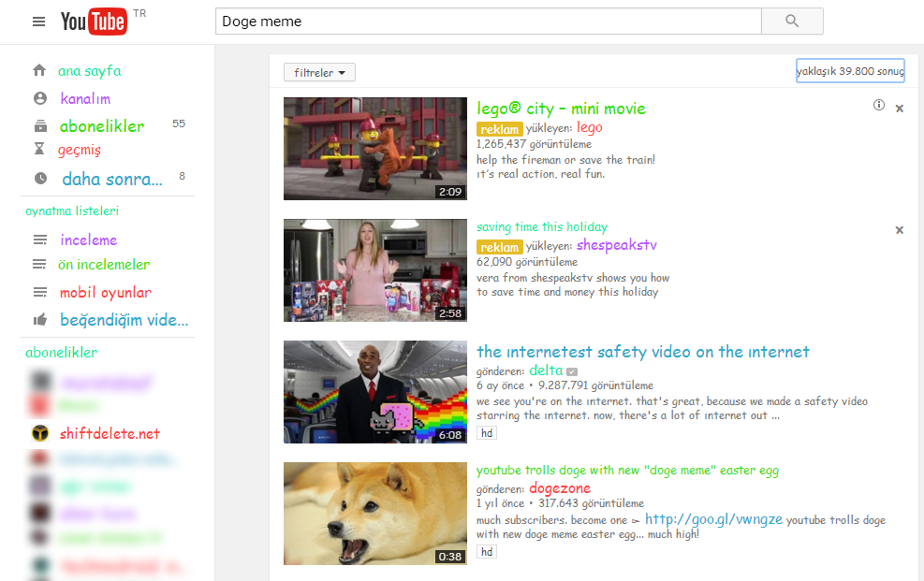Follow the goo.gl link in the description

click(x=713, y=518)
